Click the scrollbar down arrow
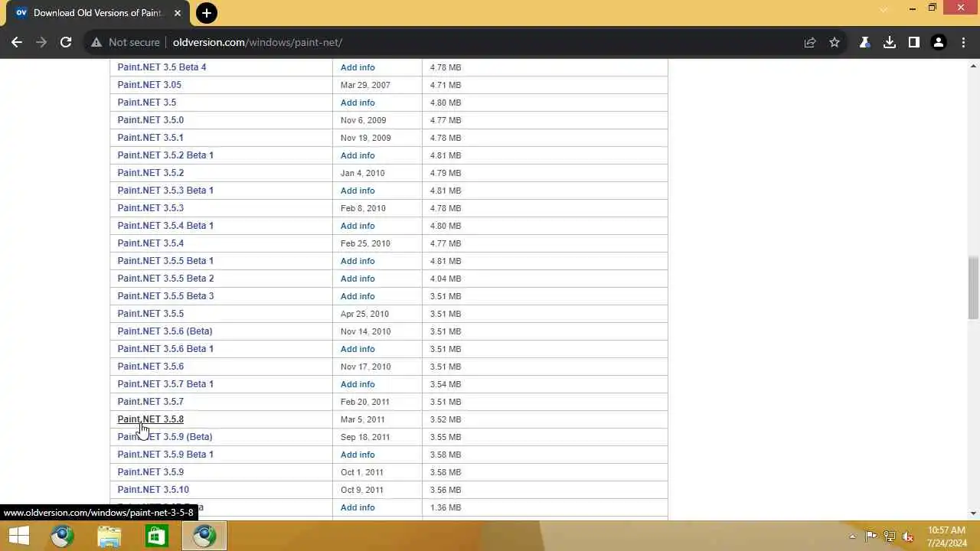The height and width of the screenshot is (551, 980). click(973, 514)
